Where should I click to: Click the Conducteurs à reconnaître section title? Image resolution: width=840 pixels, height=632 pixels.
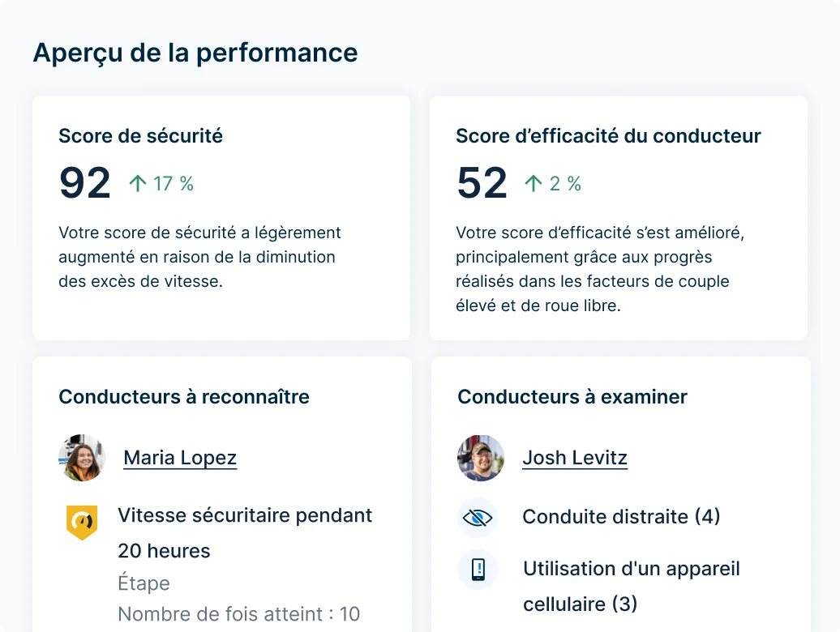[x=183, y=397]
